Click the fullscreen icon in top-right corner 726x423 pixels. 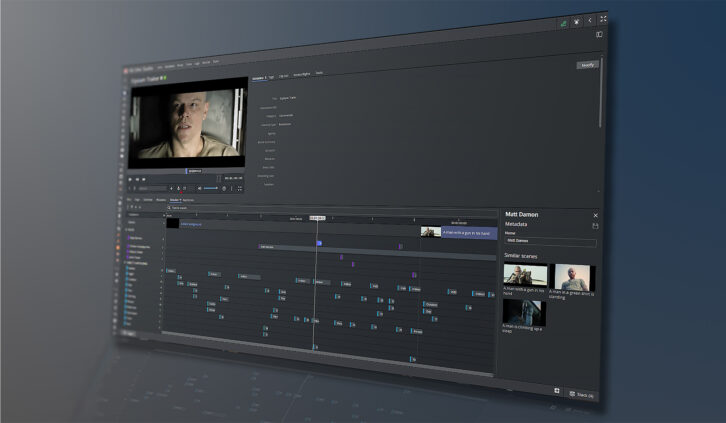pos(602,19)
